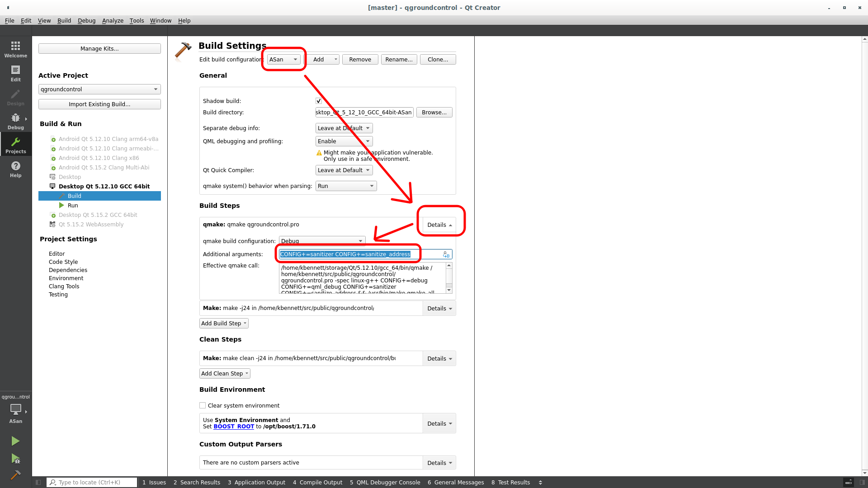This screenshot has height=488, width=868.
Task: Click the Build hammer icon
Action: pyautogui.click(x=15, y=475)
